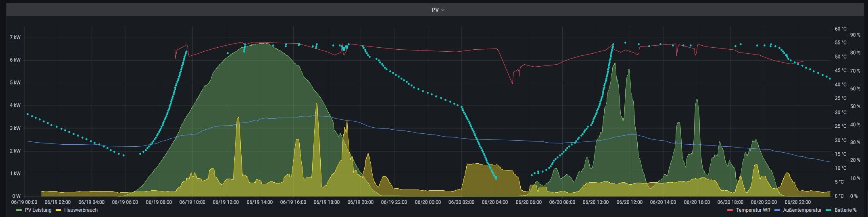Open the PV panel title dropdown menu
Image resolution: width=868 pixels, height=217 pixels.
click(438, 10)
